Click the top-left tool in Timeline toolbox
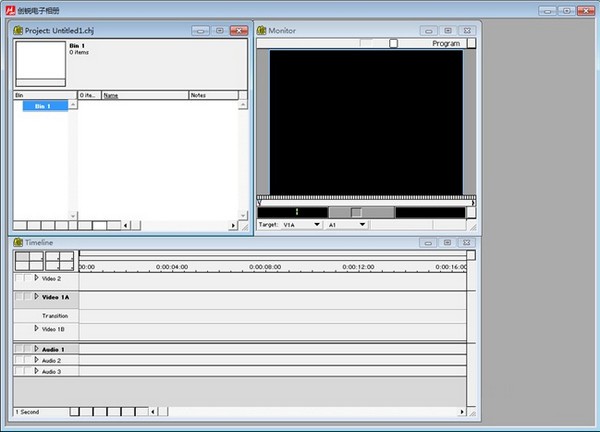Image resolution: width=600 pixels, height=432 pixels. click(22, 257)
